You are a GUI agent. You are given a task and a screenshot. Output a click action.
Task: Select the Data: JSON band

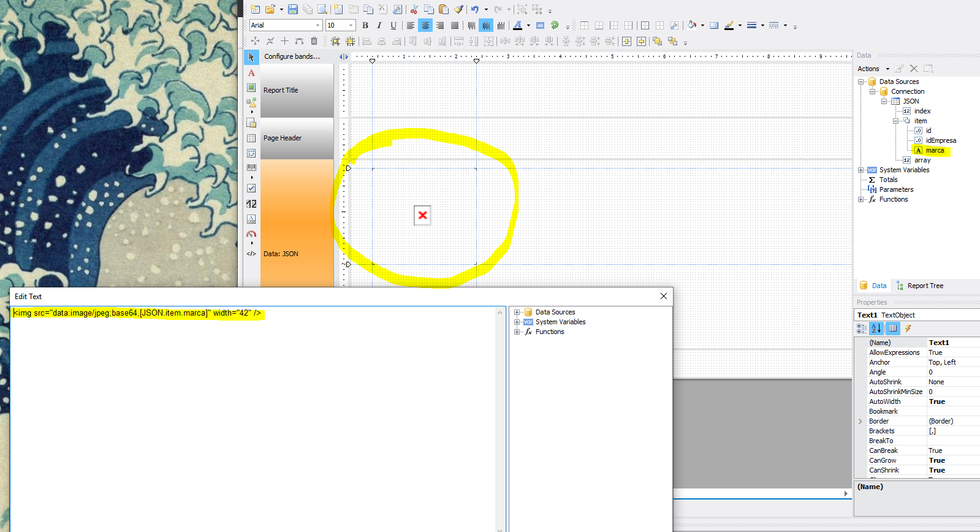pos(297,223)
